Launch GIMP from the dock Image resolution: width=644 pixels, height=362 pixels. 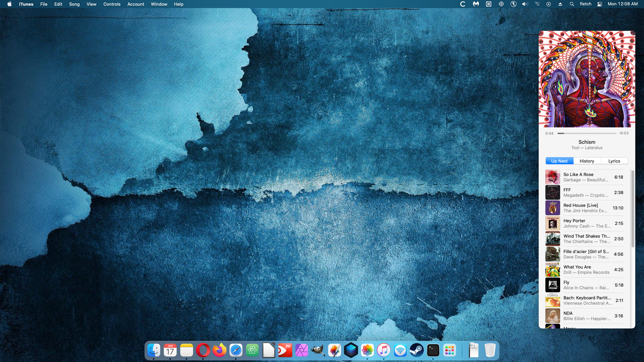coord(318,351)
